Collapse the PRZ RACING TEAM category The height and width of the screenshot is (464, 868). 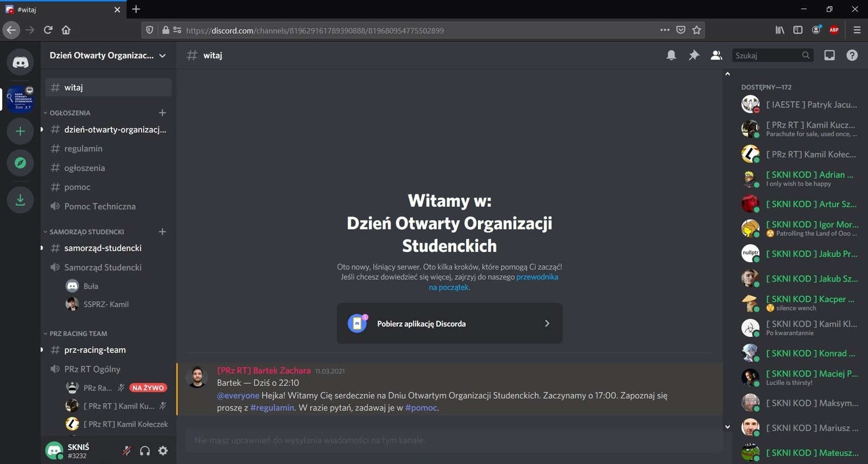(x=78, y=334)
